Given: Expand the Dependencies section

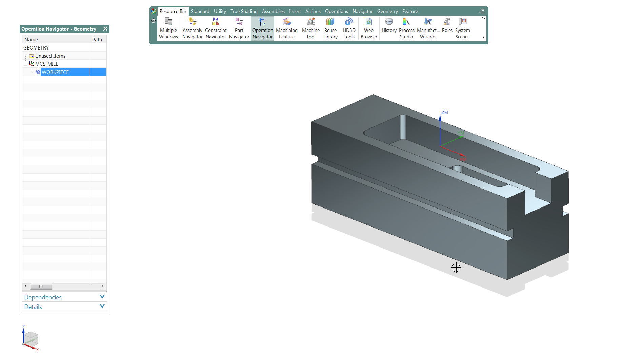Looking at the screenshot, I should pos(64,297).
